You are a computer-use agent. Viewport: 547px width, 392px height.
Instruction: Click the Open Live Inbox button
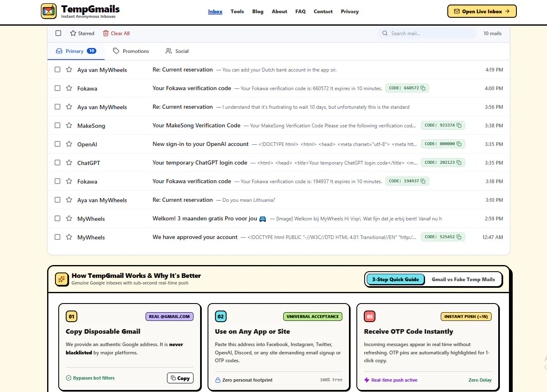pyautogui.click(x=482, y=11)
